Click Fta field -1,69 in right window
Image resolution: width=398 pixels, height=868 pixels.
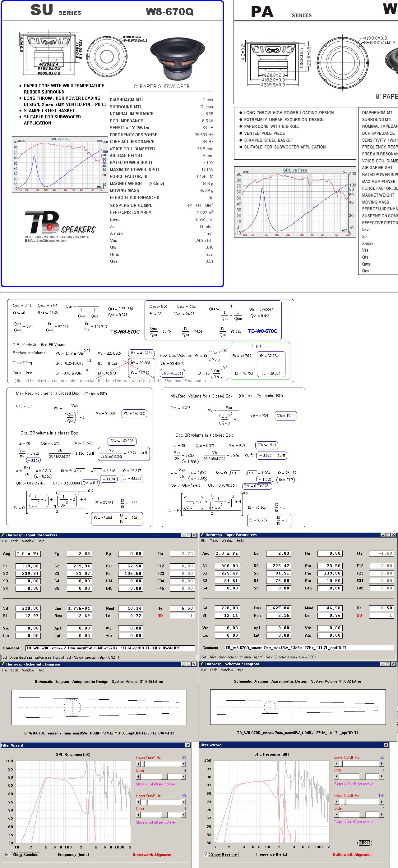tap(381, 553)
